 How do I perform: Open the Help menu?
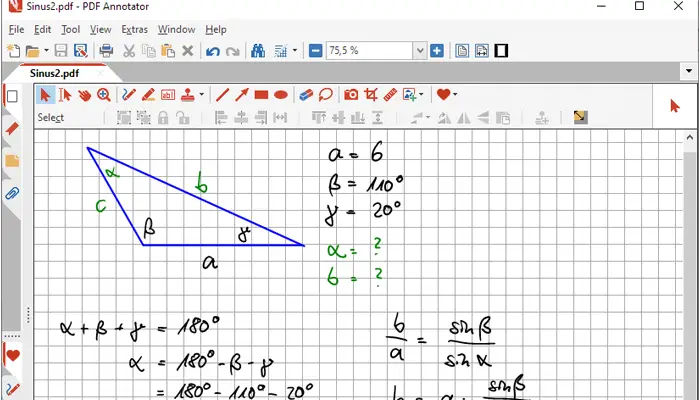coord(216,29)
